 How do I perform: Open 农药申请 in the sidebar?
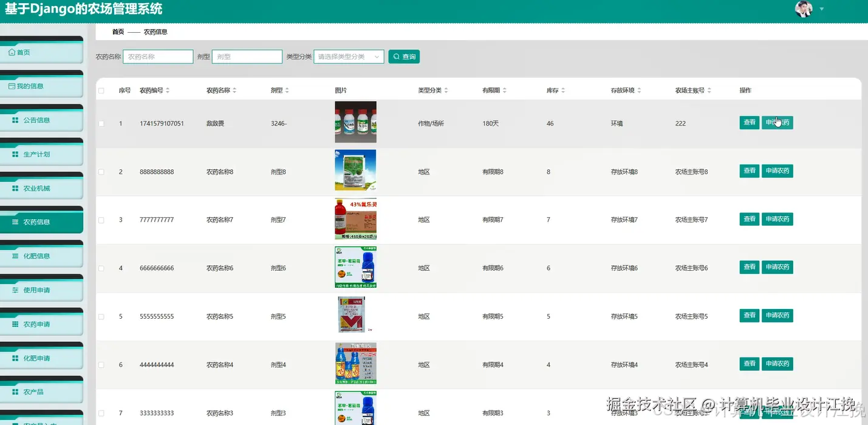coord(41,324)
